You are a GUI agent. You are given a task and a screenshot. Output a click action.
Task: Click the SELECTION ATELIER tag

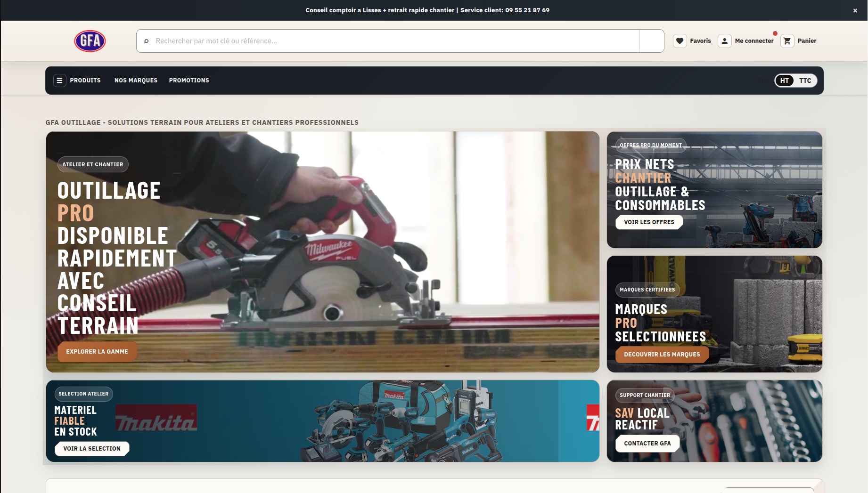[x=83, y=394]
